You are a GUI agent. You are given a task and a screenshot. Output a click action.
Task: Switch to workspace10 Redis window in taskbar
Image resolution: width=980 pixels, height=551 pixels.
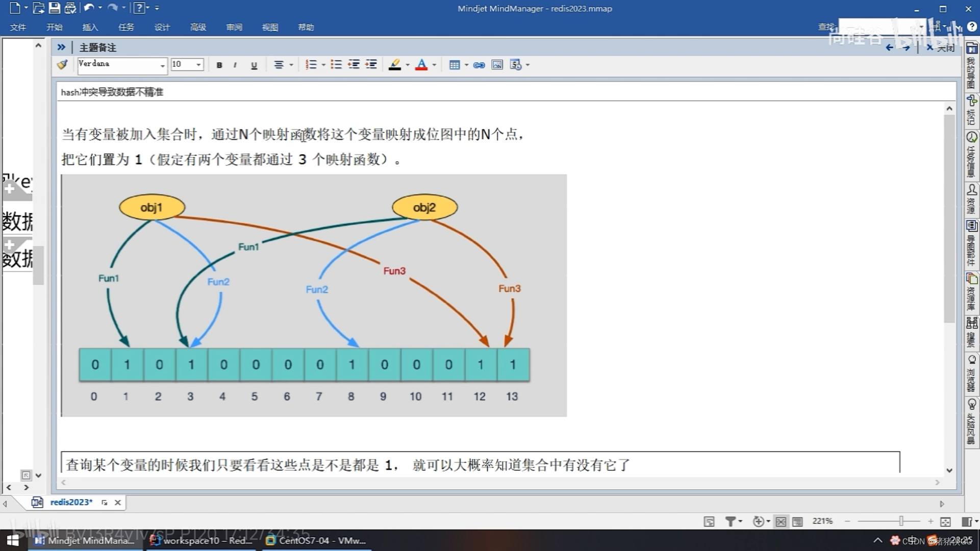202,540
